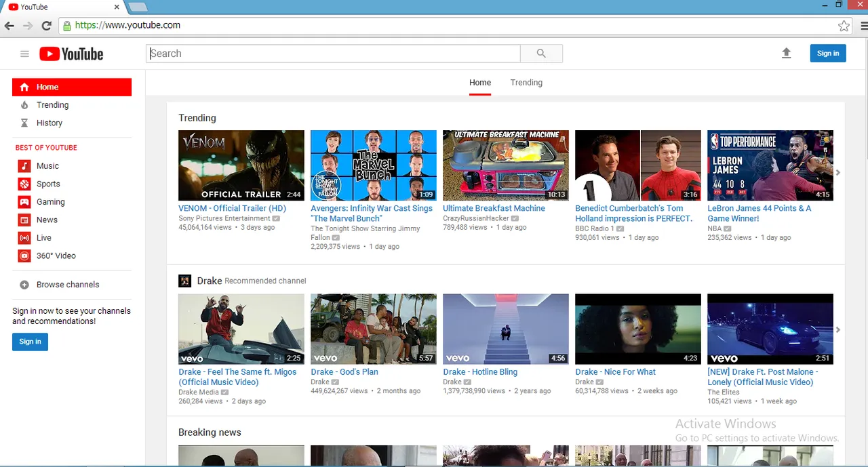Click the top-right Sign in button

click(x=828, y=54)
